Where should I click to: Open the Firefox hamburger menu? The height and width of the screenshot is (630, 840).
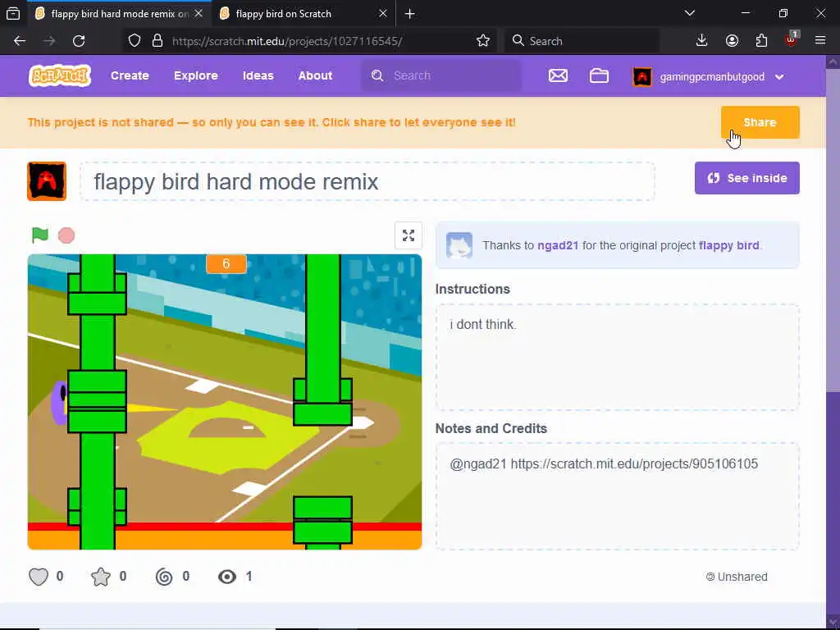click(820, 41)
